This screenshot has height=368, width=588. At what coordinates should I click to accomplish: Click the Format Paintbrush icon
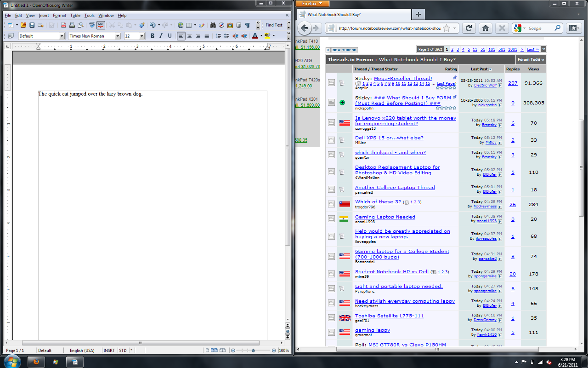point(141,25)
